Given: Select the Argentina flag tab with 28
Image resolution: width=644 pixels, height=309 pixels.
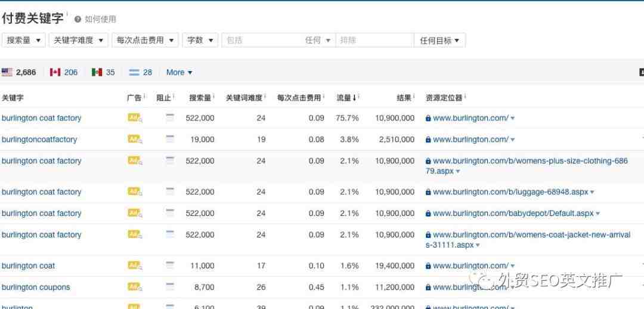Looking at the screenshot, I should point(141,72).
